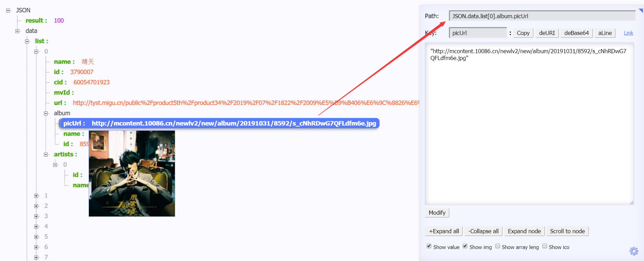Collapse the data node
Viewport: 644px width, 261px height.
pos(18,31)
